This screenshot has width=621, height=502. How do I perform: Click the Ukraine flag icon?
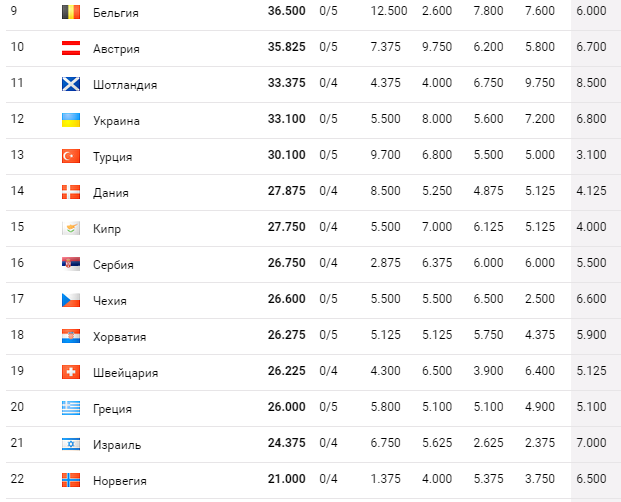[70, 121]
